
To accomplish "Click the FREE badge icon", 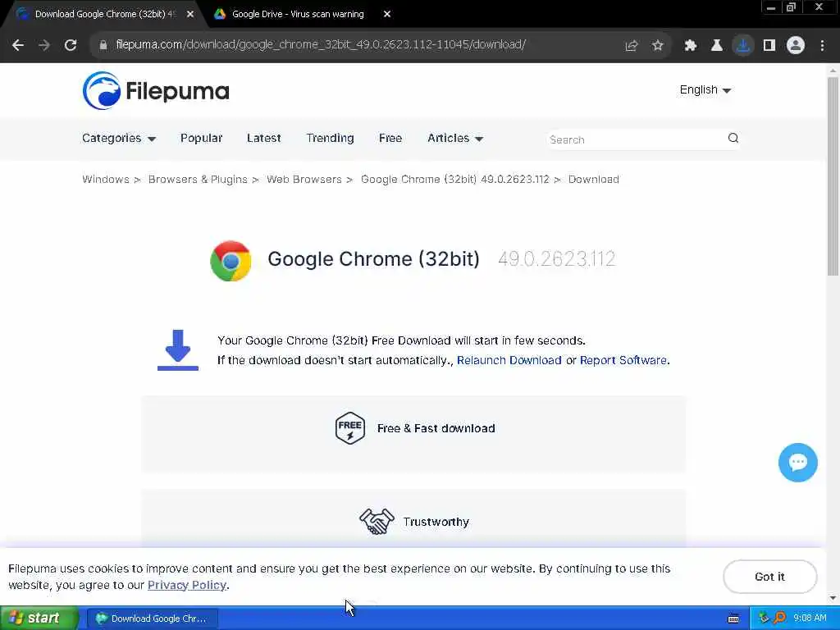I will (x=349, y=428).
